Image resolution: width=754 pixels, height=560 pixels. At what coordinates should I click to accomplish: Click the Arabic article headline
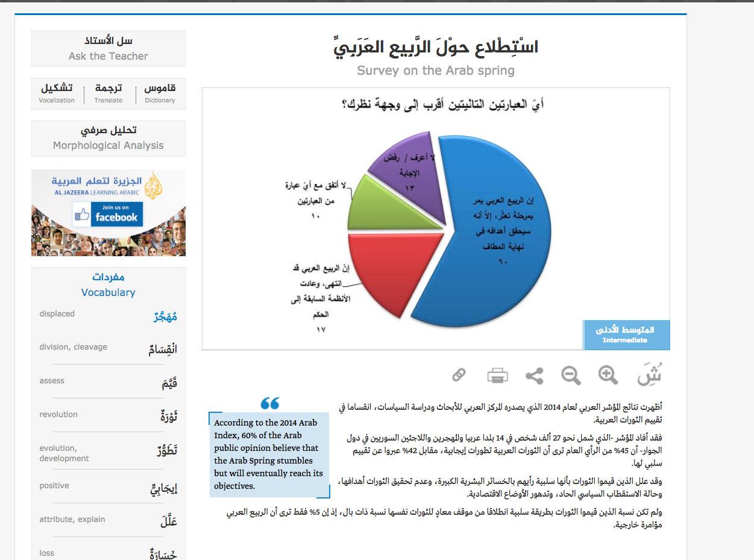436,46
